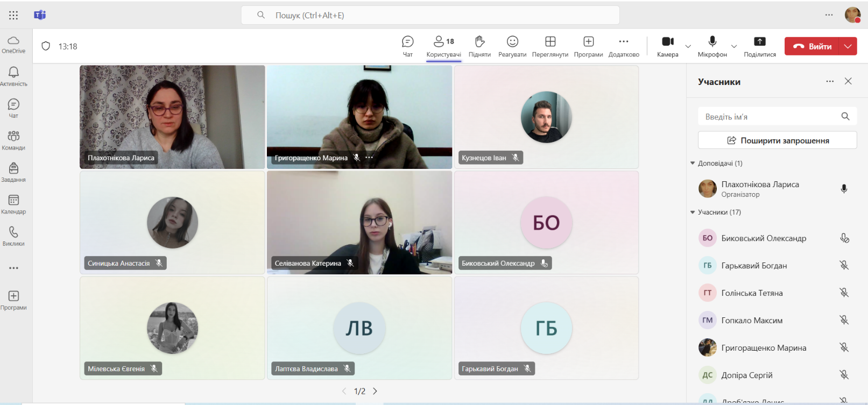Open the camera options dropdown arrow
The image size is (868, 405).
tap(688, 46)
